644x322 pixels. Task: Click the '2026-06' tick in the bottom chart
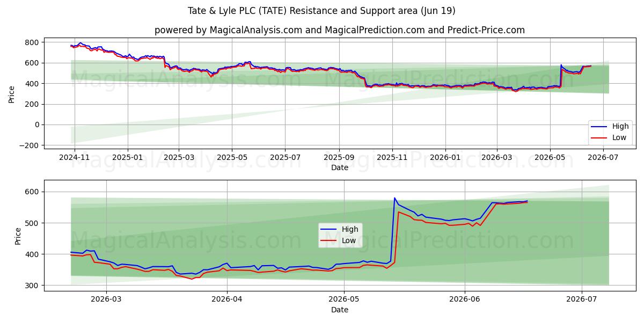[464, 299]
